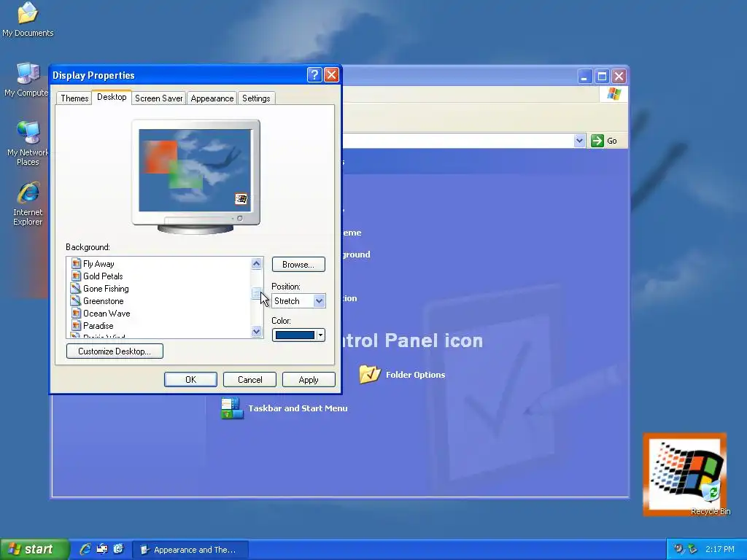Click the Gone Fishing wallpaper file icon
This screenshot has height=560, width=747.
pyautogui.click(x=76, y=288)
